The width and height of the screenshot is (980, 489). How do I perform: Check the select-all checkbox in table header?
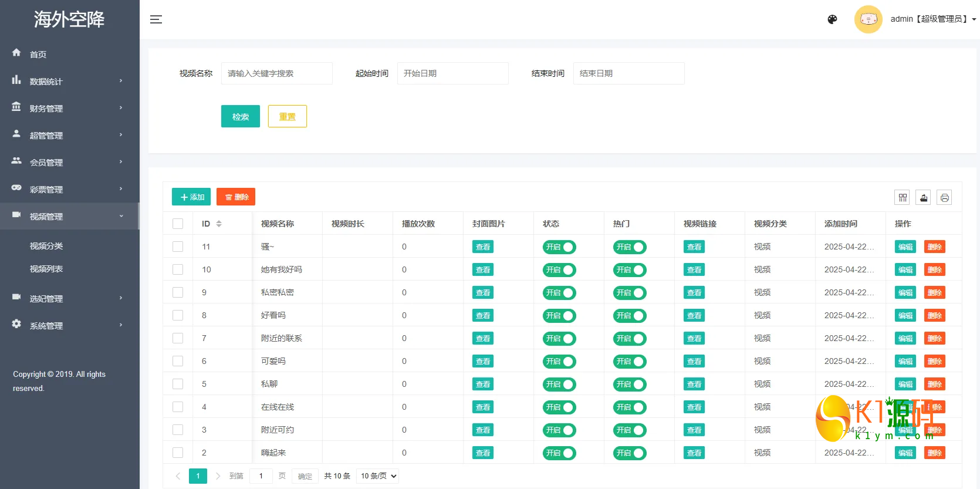pos(178,224)
